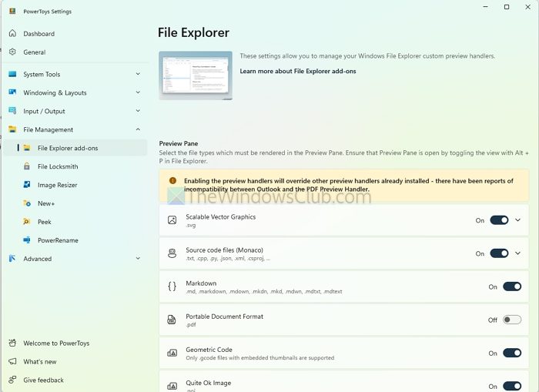The height and width of the screenshot is (392, 539).
Task: Turn off Scalable Vector Graphics preview
Action: pos(499,220)
